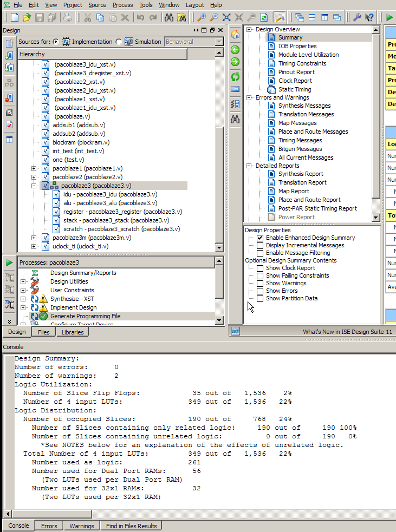Check Enable Message Filtering
This screenshot has width=396, height=532.
coord(260,253)
